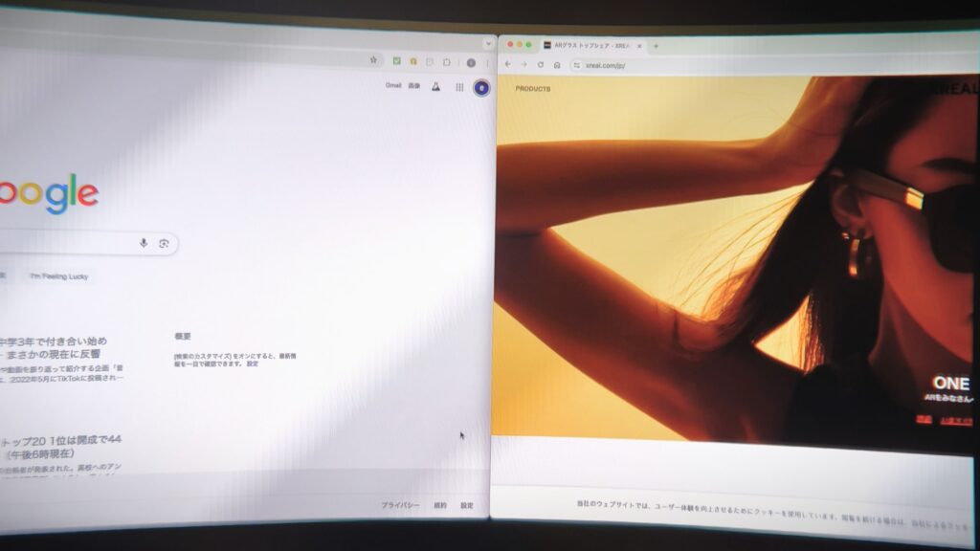Open the Google account avatar menu
The width and height of the screenshot is (980, 551).
click(x=482, y=88)
